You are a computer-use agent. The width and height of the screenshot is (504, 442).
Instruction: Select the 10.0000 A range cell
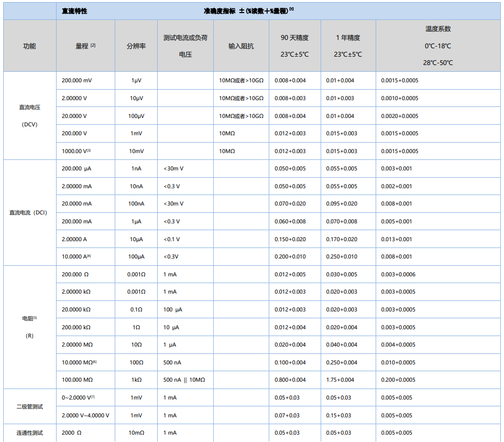coord(76,256)
